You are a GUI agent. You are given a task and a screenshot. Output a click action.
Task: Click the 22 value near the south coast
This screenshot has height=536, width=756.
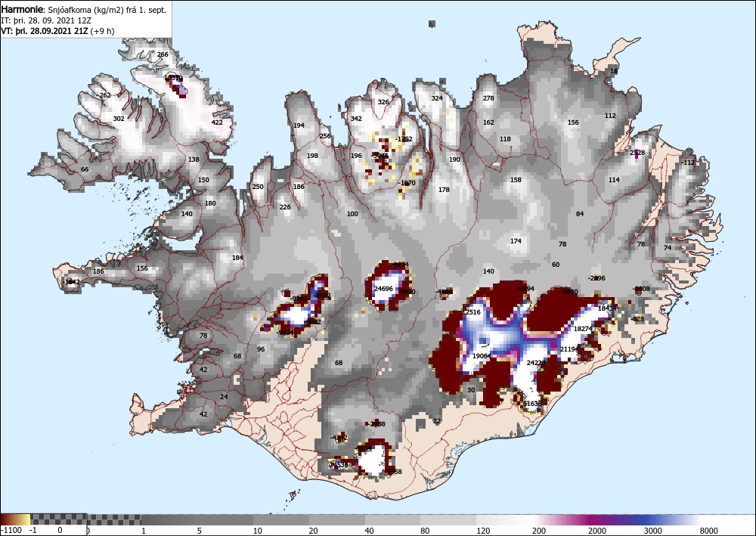pos(437,421)
